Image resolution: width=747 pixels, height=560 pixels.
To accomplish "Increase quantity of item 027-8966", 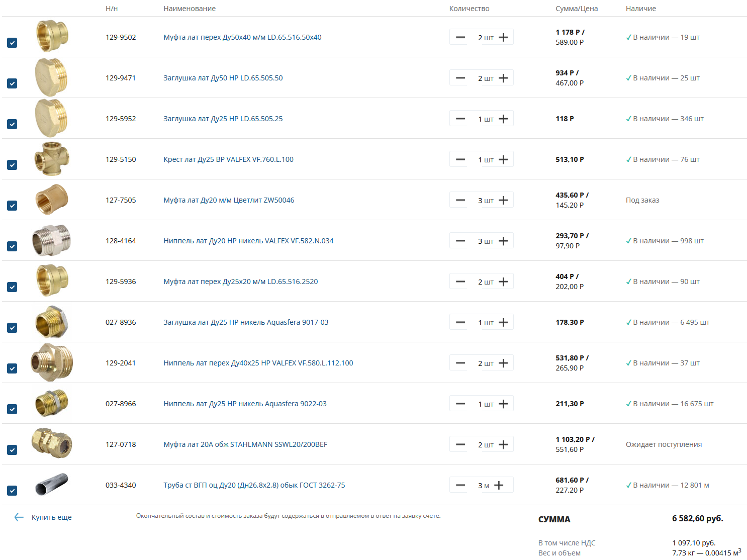I will tap(503, 404).
